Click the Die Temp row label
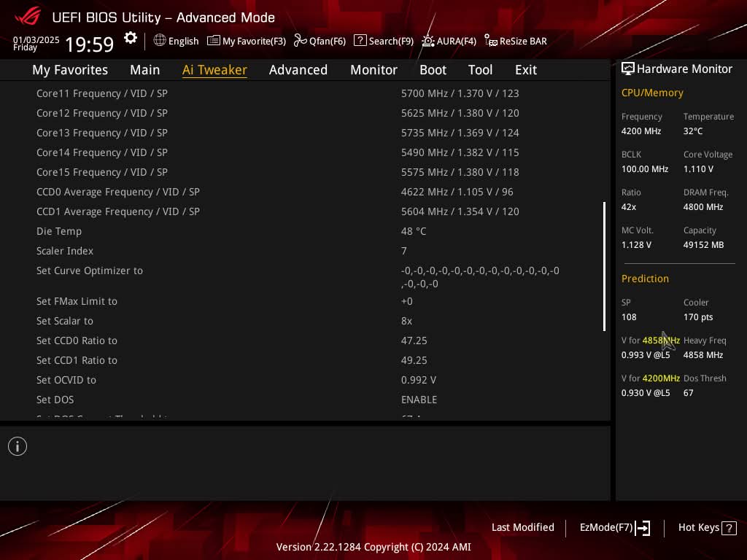 tap(59, 231)
